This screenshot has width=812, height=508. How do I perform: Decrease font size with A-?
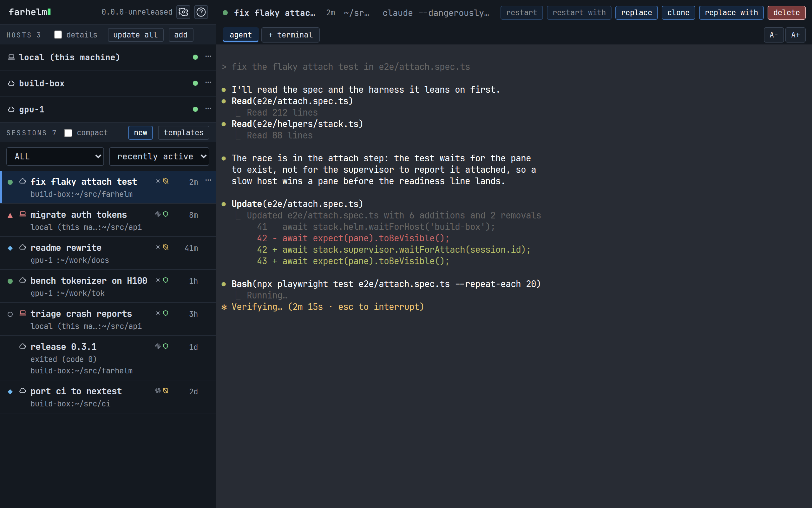click(x=774, y=35)
